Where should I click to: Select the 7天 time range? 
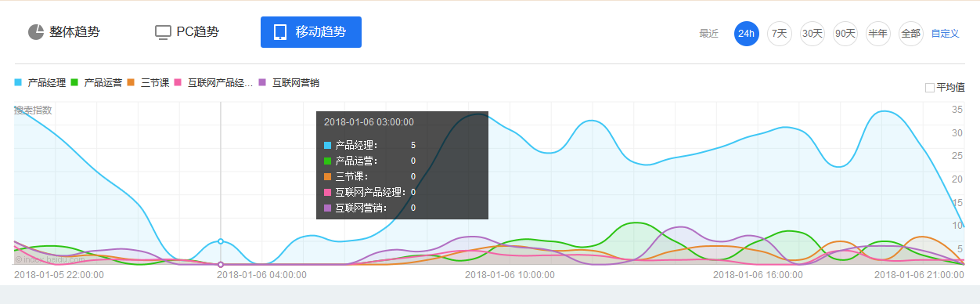tap(780, 34)
